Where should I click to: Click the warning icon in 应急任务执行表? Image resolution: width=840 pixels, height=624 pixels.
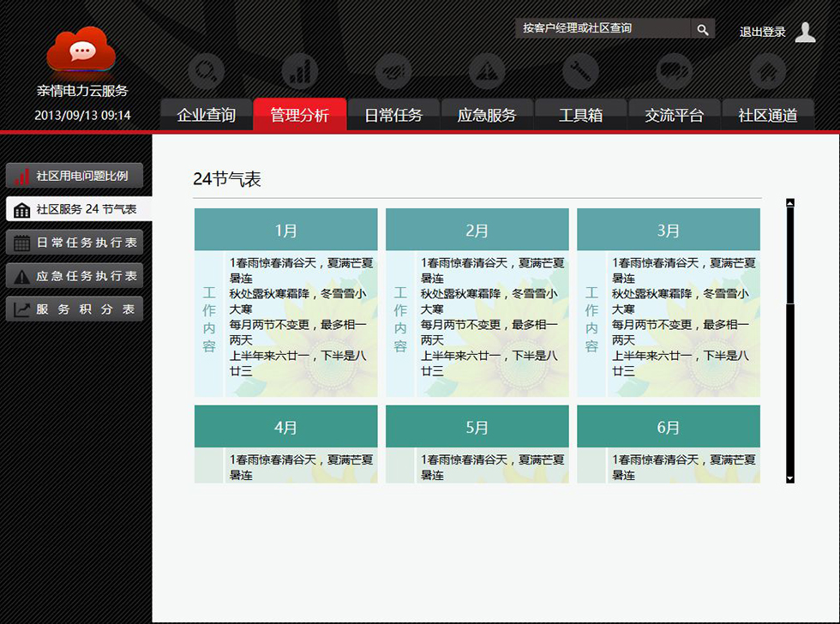[21, 277]
